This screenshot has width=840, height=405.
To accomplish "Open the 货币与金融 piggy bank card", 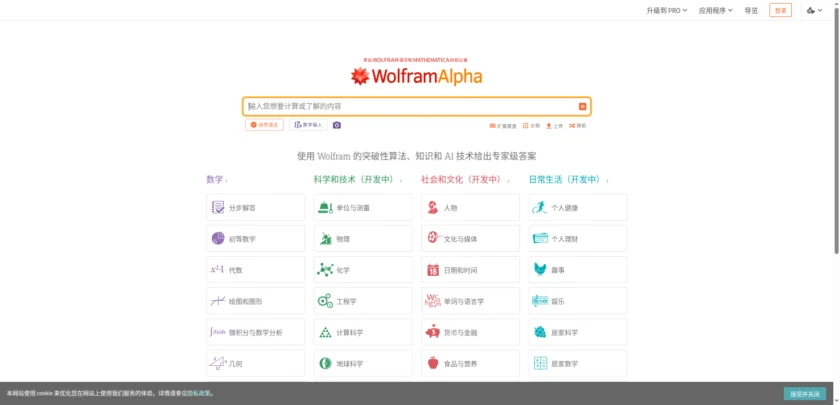I will 470,332.
